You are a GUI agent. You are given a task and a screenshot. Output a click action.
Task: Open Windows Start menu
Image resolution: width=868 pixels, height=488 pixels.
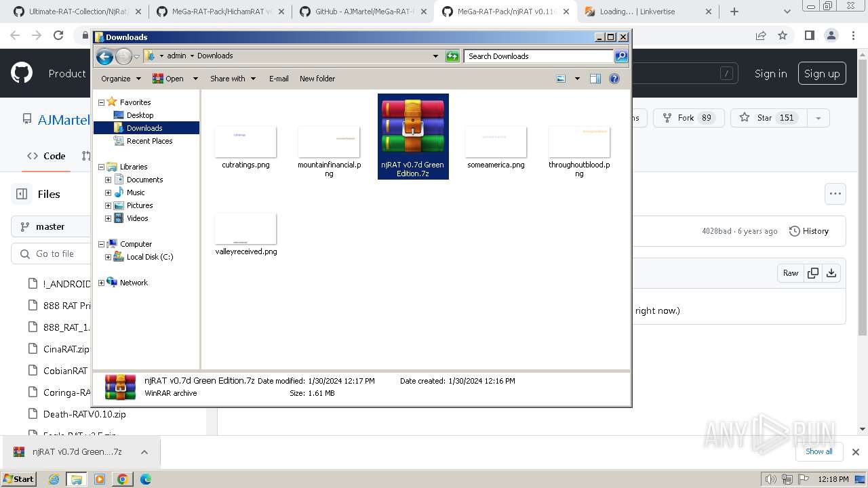(18, 479)
